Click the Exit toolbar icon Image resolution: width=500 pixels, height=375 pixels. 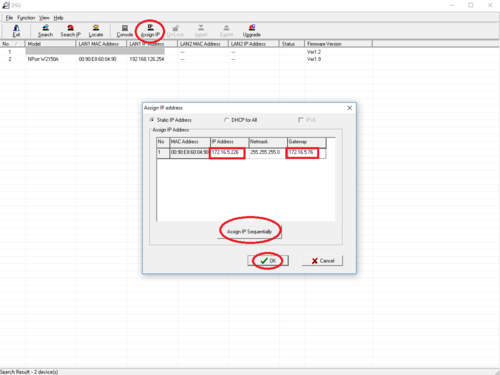point(16,31)
